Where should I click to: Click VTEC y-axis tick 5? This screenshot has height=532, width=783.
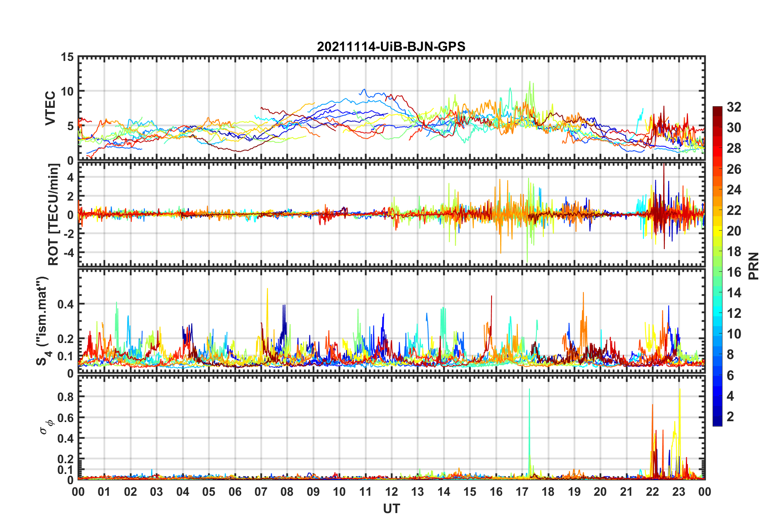pos(71,126)
